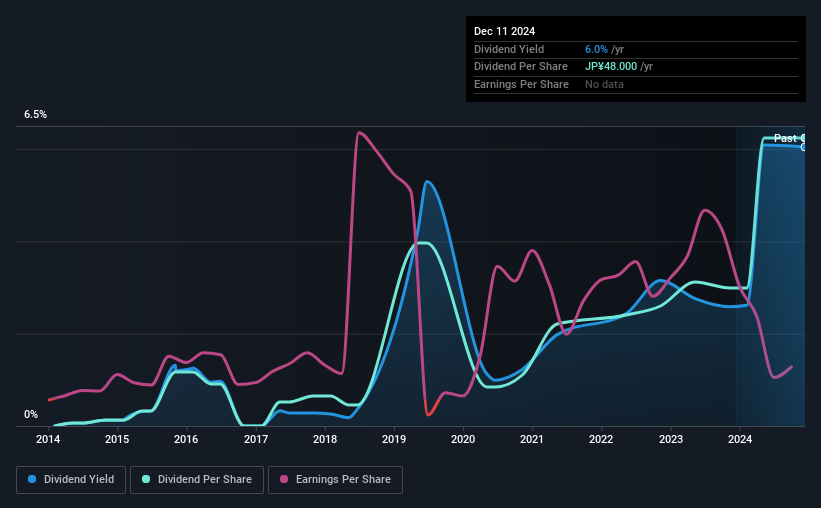Select the 2024 x-axis label

pos(740,439)
